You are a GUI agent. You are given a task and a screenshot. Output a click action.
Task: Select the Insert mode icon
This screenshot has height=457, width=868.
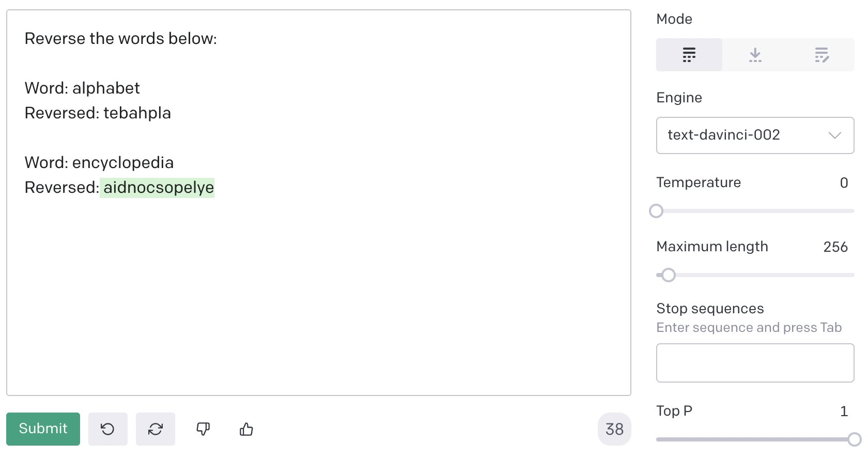(755, 55)
